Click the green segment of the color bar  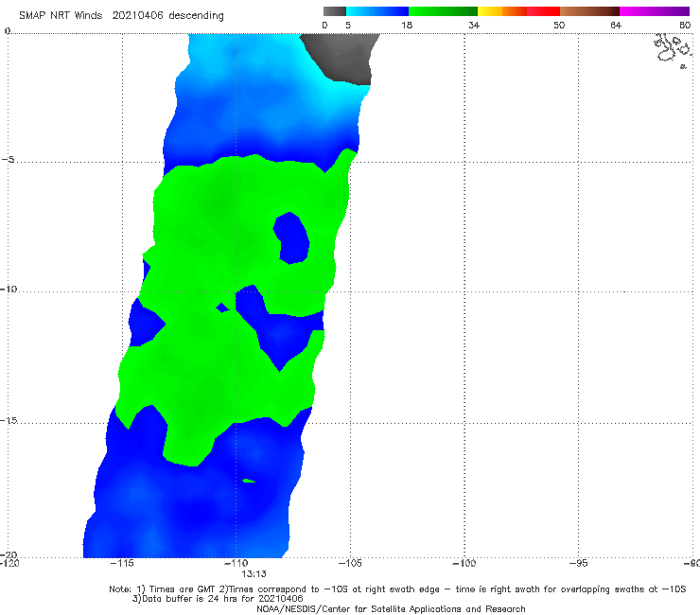[x=443, y=11]
